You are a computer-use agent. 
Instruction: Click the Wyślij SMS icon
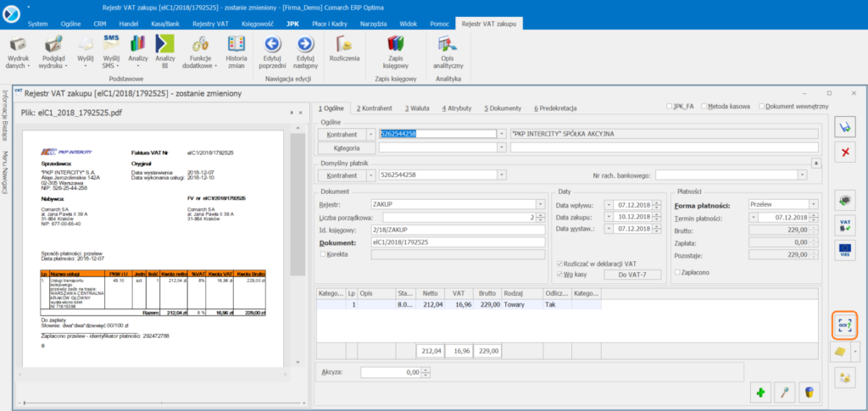click(x=111, y=43)
